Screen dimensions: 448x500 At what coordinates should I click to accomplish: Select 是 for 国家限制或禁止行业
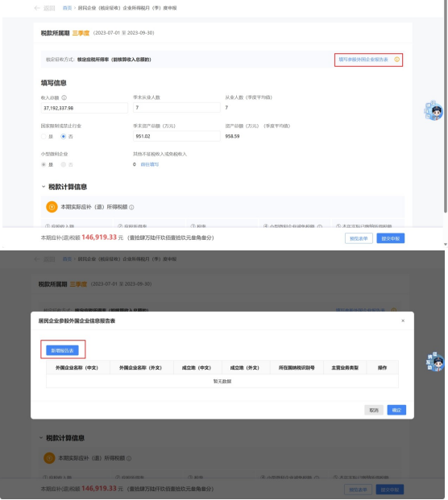click(x=44, y=137)
